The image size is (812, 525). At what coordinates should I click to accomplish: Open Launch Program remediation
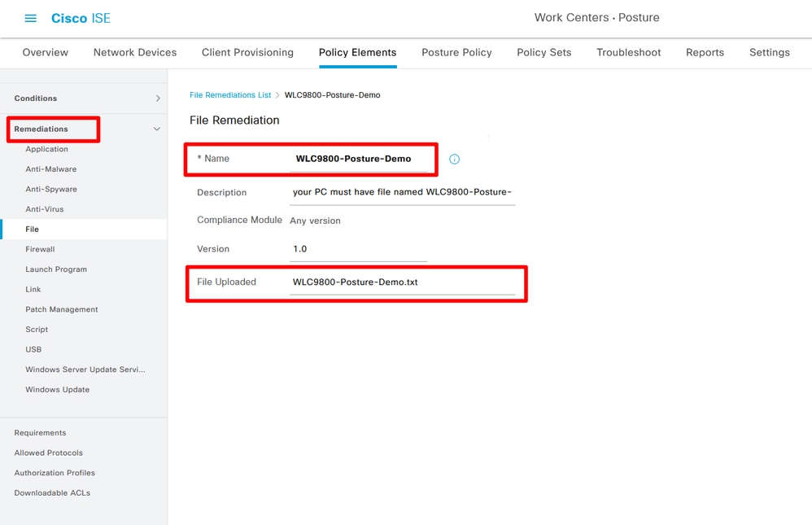56,269
